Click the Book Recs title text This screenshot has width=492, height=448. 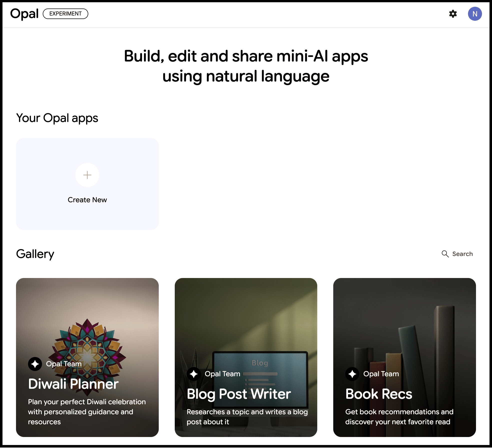pos(378,394)
